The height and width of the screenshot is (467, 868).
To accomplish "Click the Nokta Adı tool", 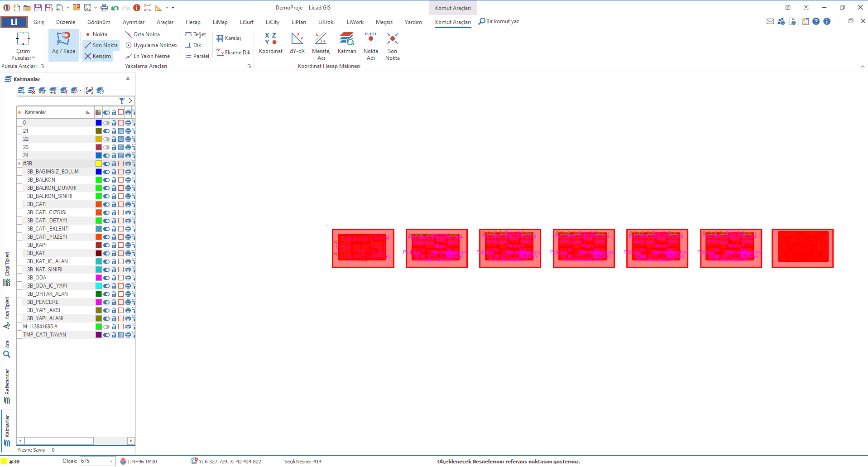I will point(371,46).
